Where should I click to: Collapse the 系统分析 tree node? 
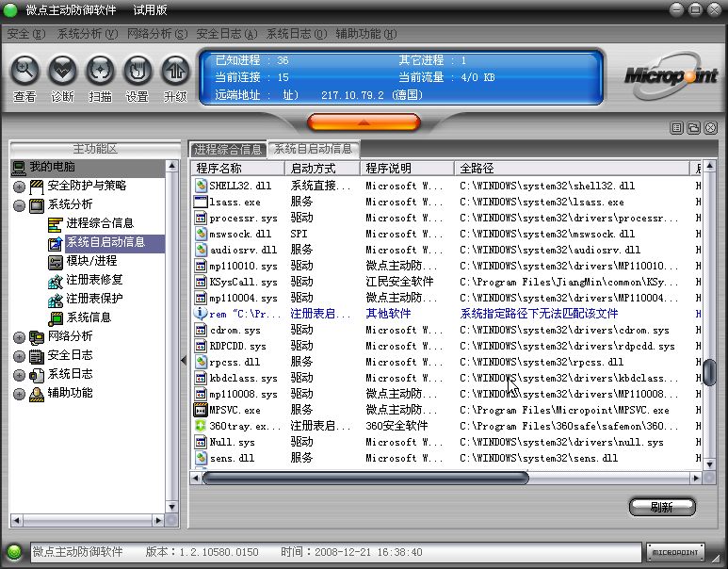(x=19, y=205)
